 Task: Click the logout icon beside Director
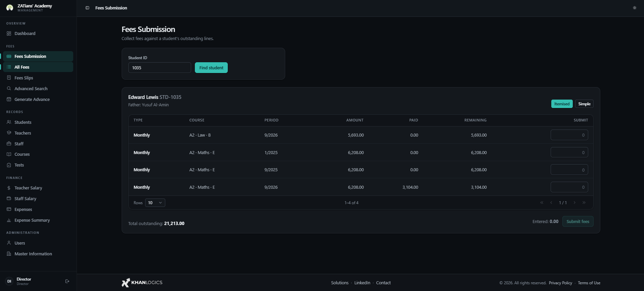click(67, 281)
